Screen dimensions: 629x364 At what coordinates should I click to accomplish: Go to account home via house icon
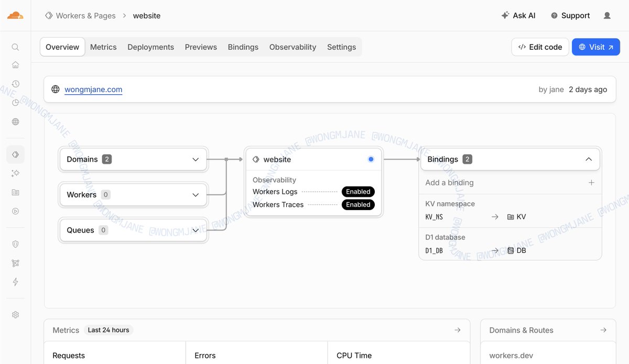coord(15,65)
